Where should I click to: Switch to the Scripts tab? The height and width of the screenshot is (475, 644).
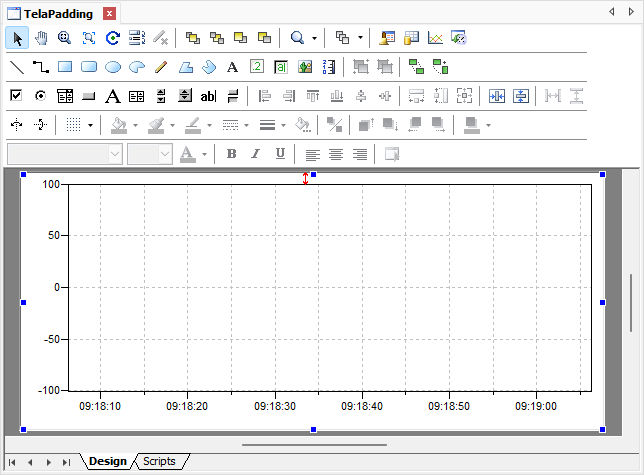click(159, 461)
